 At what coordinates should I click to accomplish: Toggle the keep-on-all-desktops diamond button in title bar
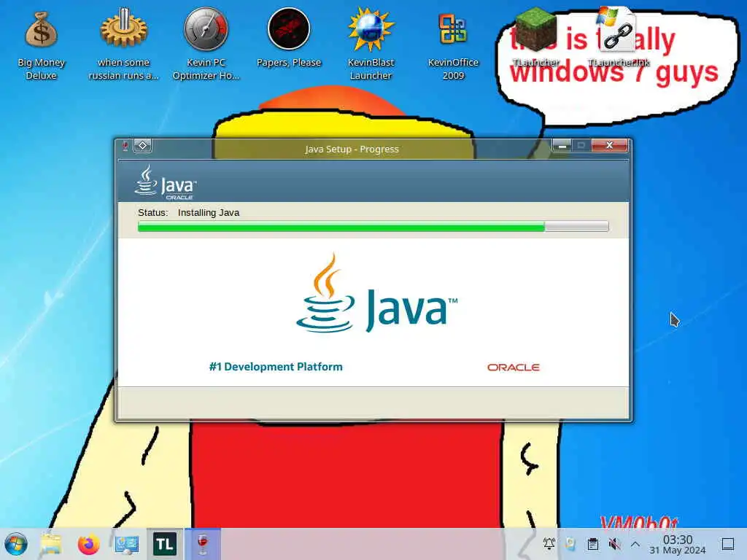point(142,145)
